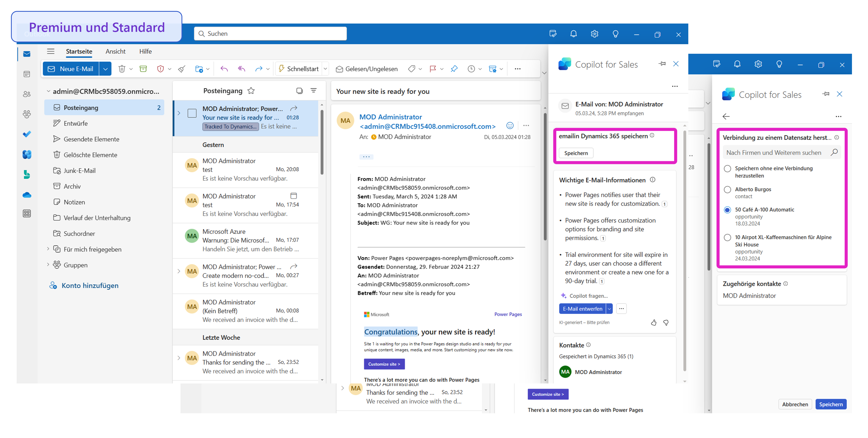This screenshot has width=868, height=438.
Task: Click the Konto hinzufügen link
Action: click(x=90, y=285)
